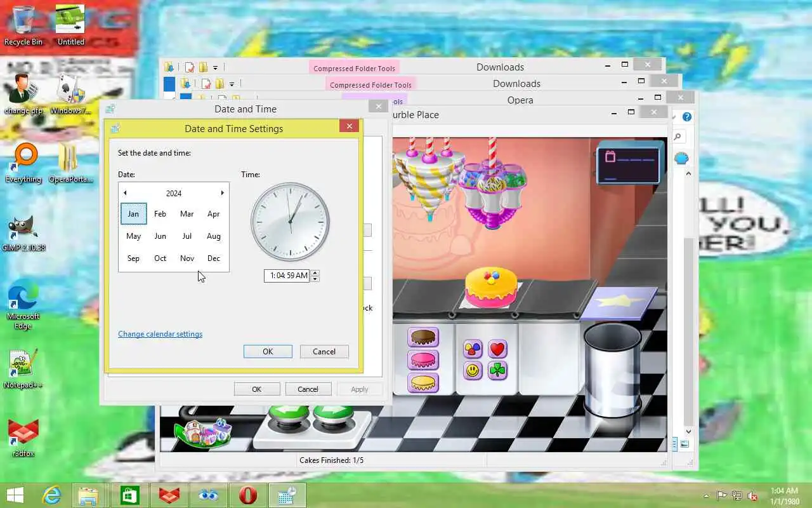Switch to Opera taskbar button
Viewport: 812px width, 508px height.
click(248, 495)
